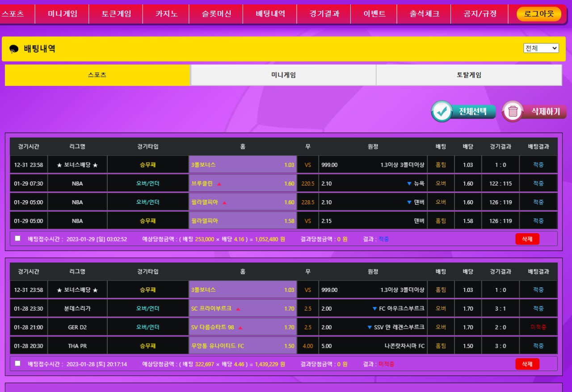The height and width of the screenshot is (392, 572).
Task: Delete the 2023-01-28 bet with 삭제
Action: (x=527, y=364)
